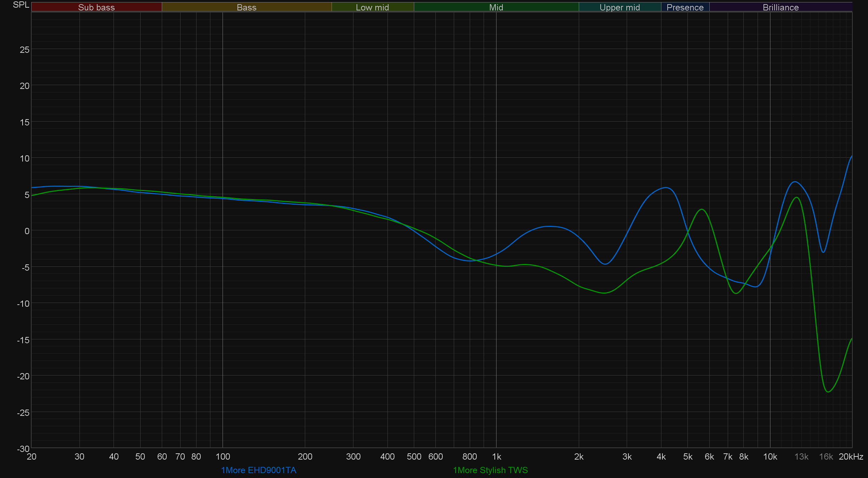Click the green curve's deepest dip near 16k
The width and height of the screenshot is (868, 478).
coord(828,392)
